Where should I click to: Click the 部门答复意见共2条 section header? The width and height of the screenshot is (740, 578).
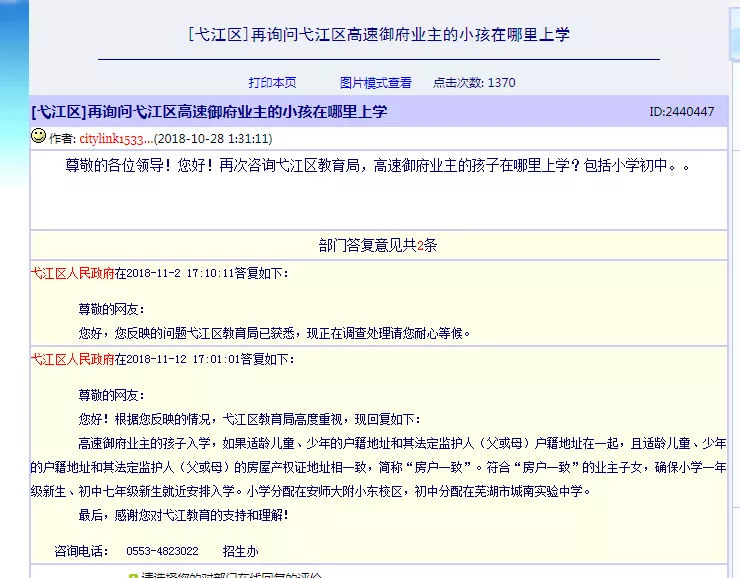[x=377, y=245]
